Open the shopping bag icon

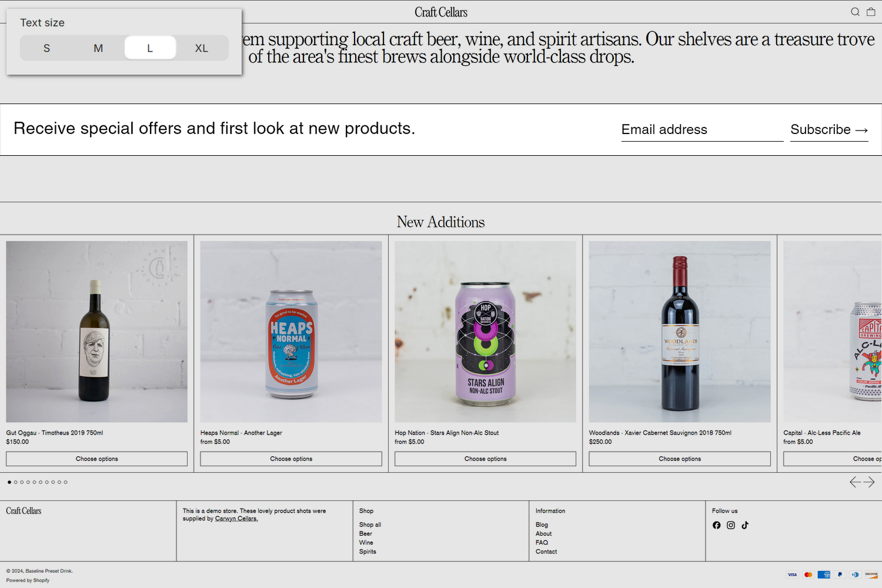[871, 12]
